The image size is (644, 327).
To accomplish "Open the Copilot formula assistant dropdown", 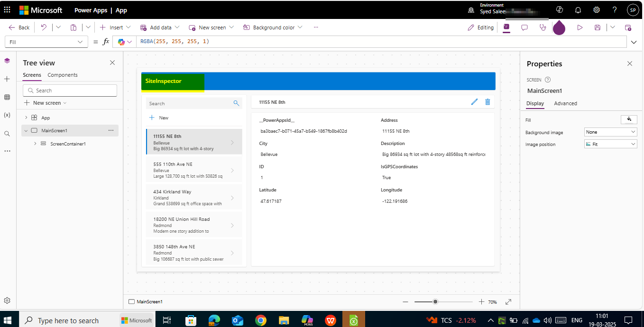I will [x=125, y=42].
